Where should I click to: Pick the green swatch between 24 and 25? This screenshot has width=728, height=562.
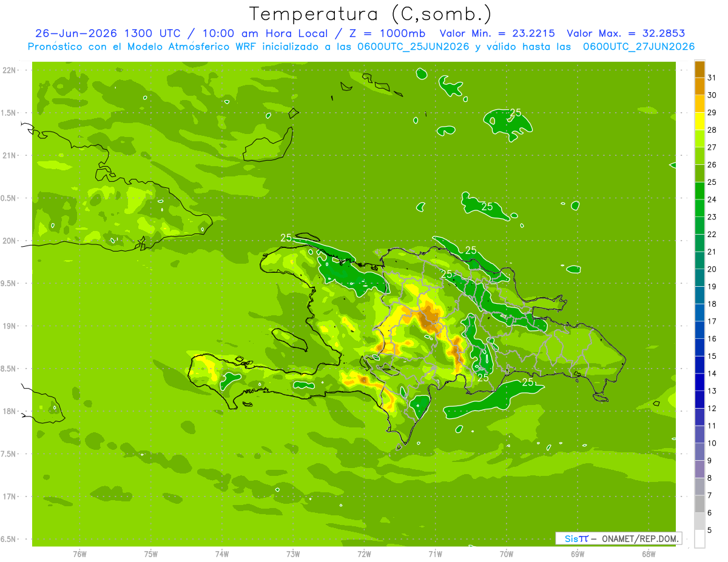699,191
